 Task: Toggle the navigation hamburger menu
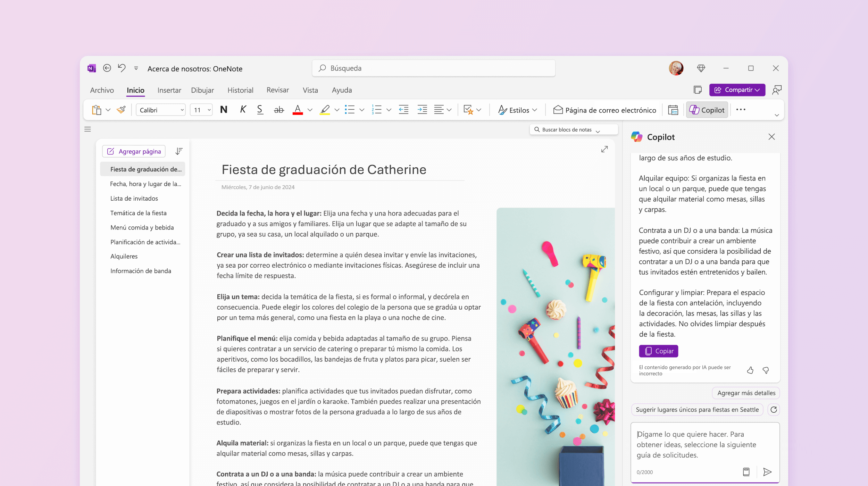point(87,129)
